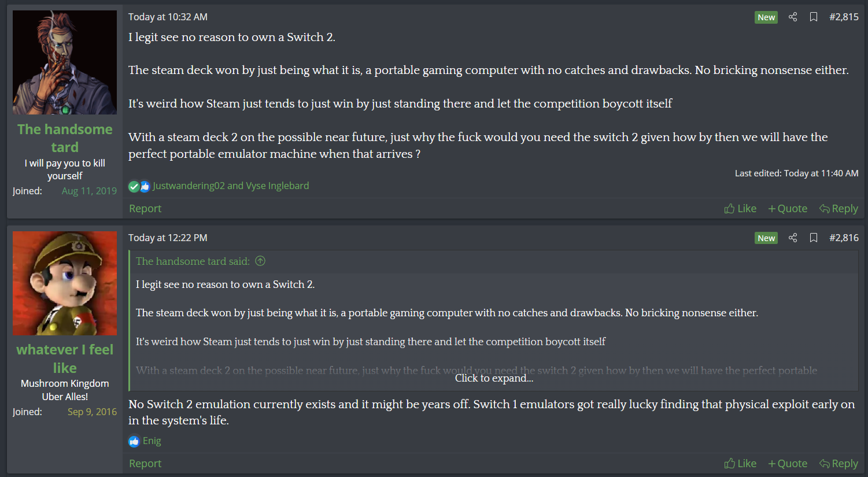Bookmark post #2,815
868x477 pixels.
814,17
